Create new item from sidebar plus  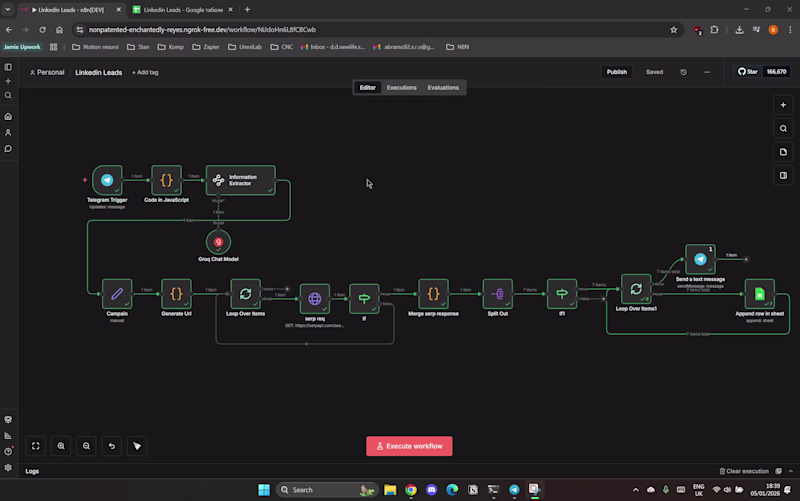tap(8, 81)
